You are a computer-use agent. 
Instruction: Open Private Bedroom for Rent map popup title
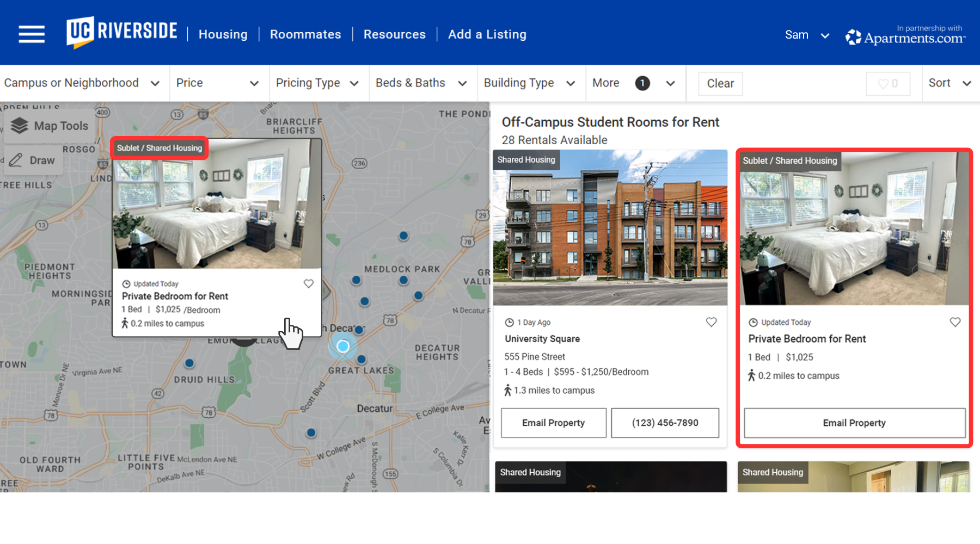(x=175, y=296)
